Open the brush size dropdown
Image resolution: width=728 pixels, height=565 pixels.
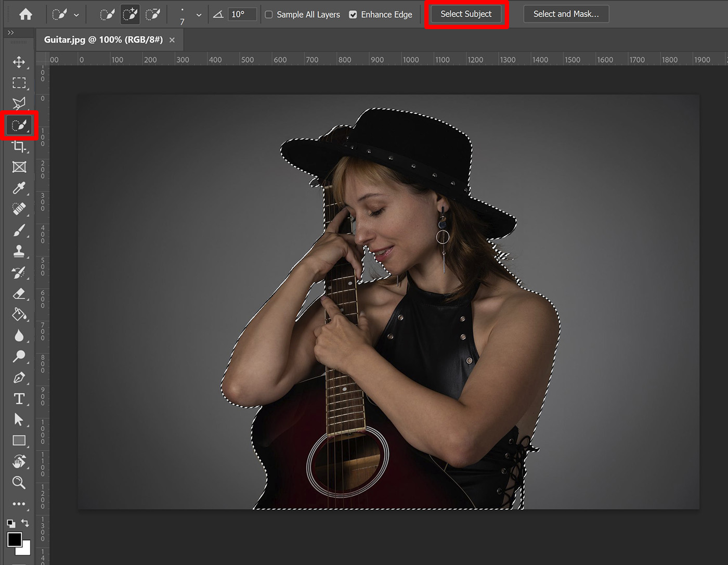point(199,15)
